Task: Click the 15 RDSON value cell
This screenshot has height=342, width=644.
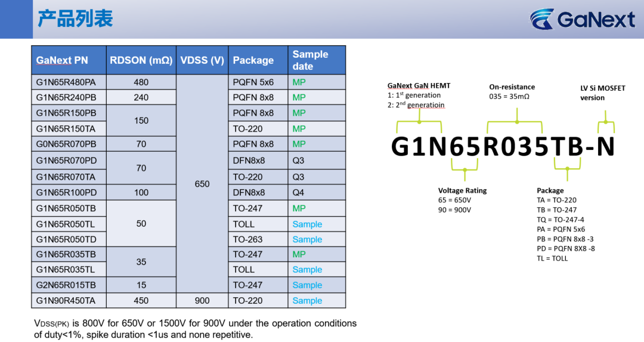Action: (141, 285)
